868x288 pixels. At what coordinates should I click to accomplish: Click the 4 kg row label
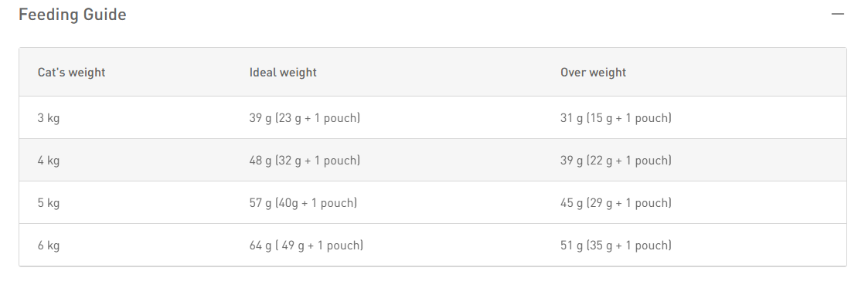tap(49, 161)
